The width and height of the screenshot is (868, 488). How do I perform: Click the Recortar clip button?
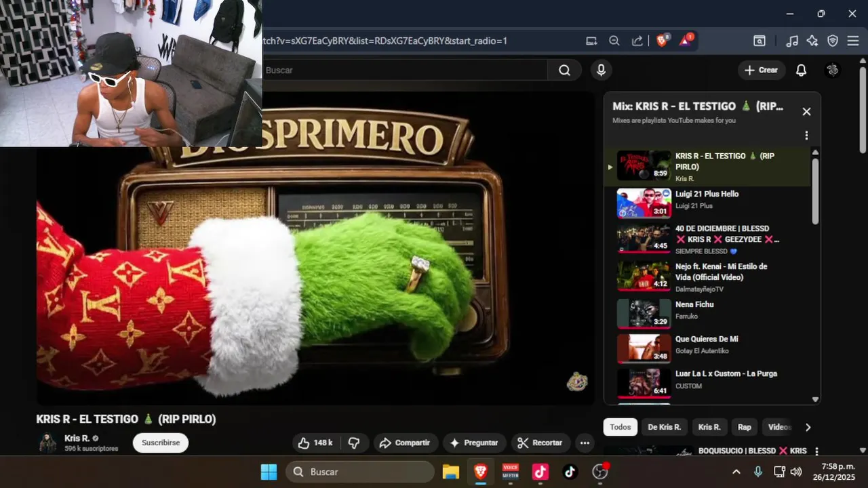[540, 443]
